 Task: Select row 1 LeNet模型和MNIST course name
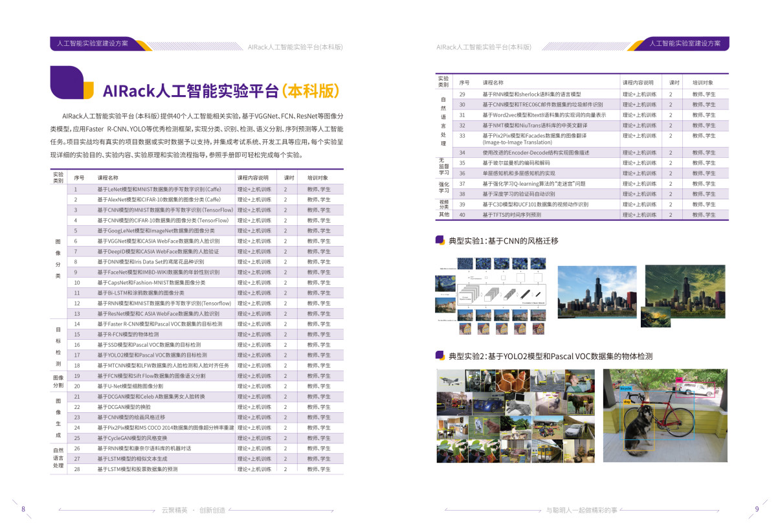click(159, 189)
